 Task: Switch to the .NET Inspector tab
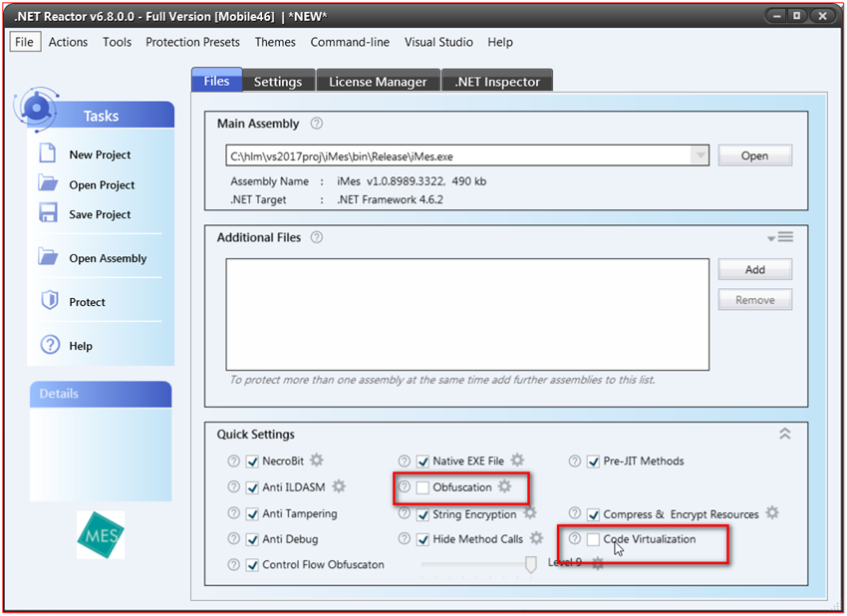click(x=497, y=81)
